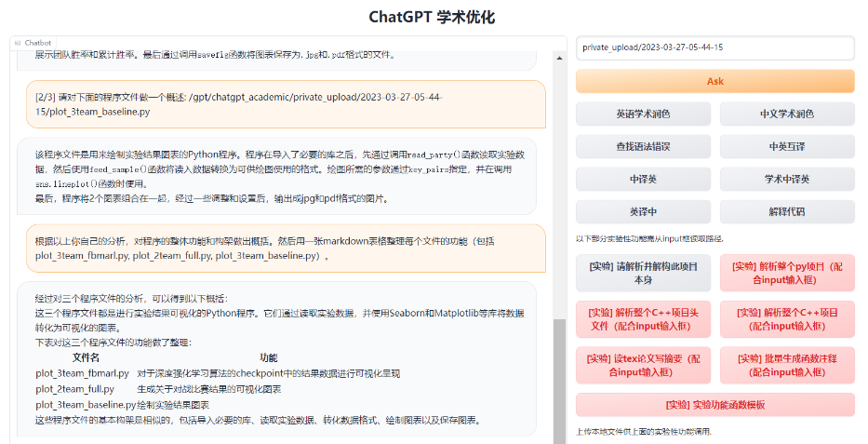Click the Chatbot label icon
This screenshot has height=444, width=868.
tap(19, 43)
